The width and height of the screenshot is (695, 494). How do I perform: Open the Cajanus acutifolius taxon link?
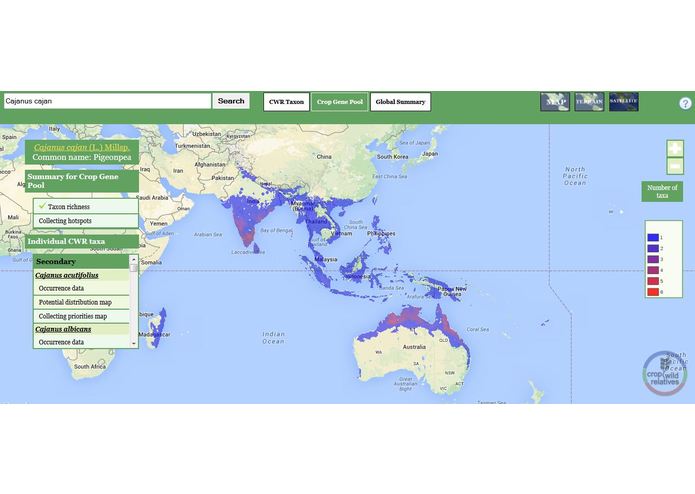[67, 275]
